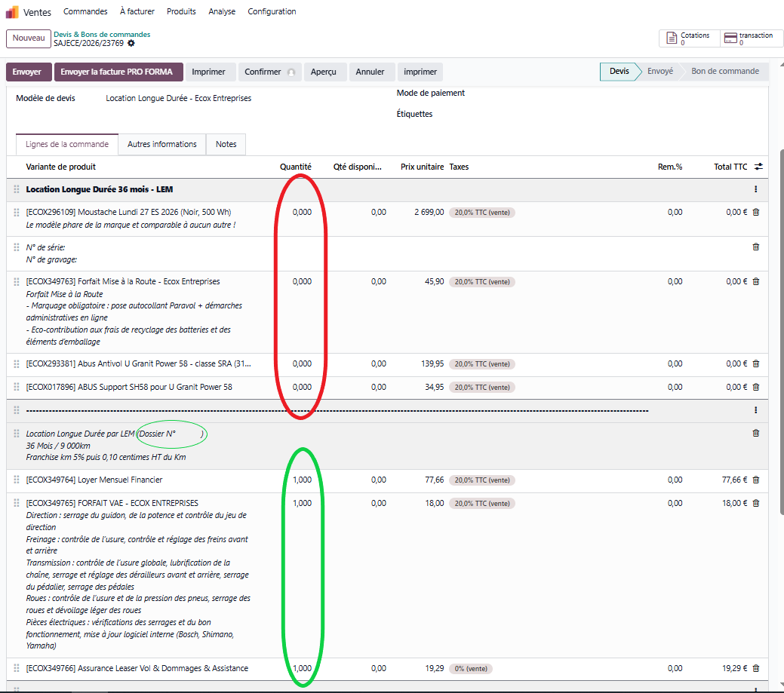
Task: Grab drag handle of Loyer Mensuel Financier line
Action: 17,480
